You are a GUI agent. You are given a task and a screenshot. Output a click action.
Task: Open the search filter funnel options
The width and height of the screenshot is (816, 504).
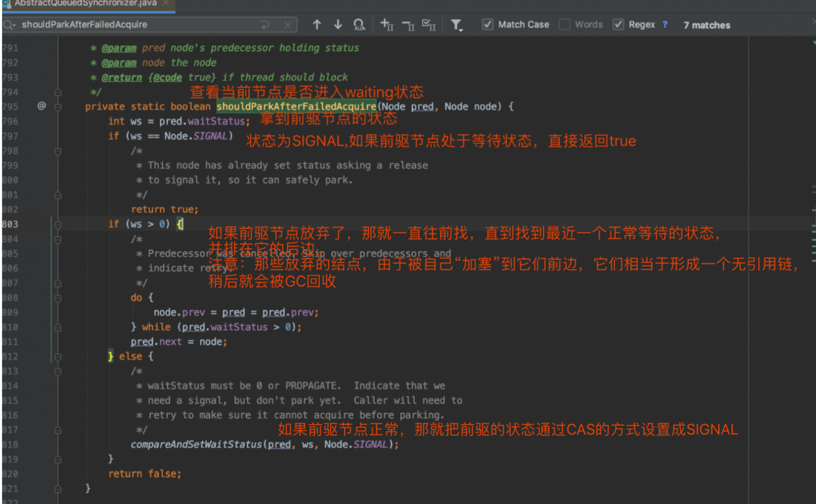[456, 25]
